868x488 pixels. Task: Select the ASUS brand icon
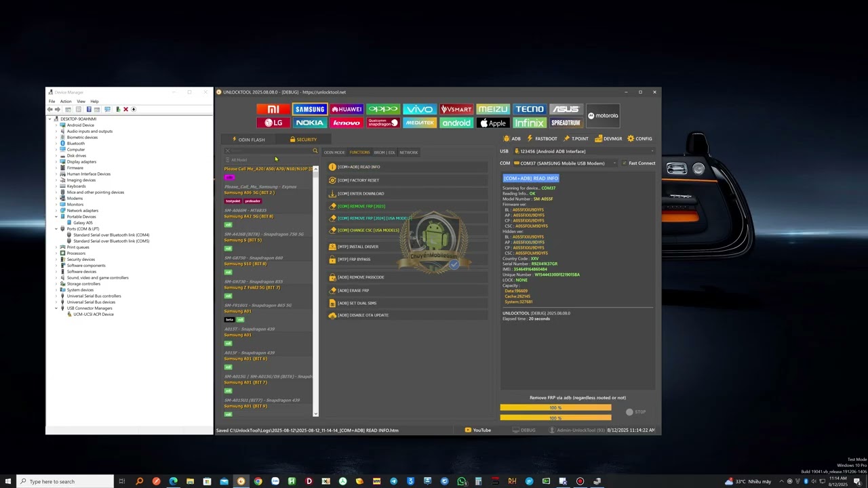566,109
